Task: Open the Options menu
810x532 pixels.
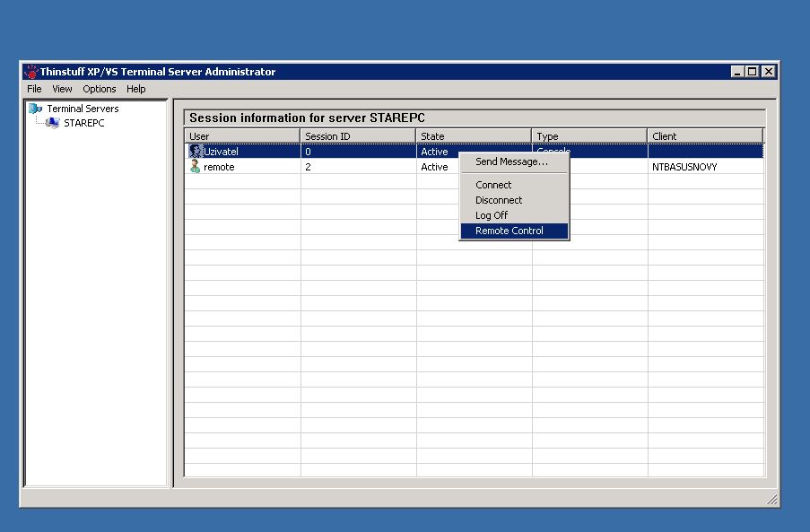Action: click(x=100, y=89)
